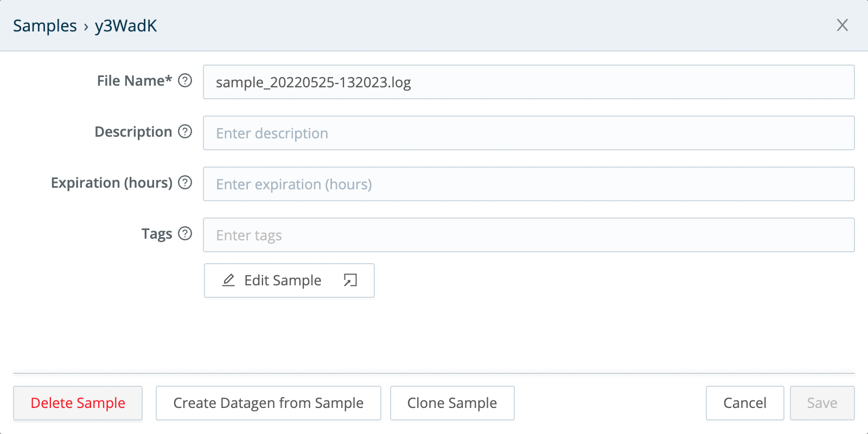This screenshot has width=868, height=434.
Task: Close the sample dialog with the X
Action: (843, 25)
